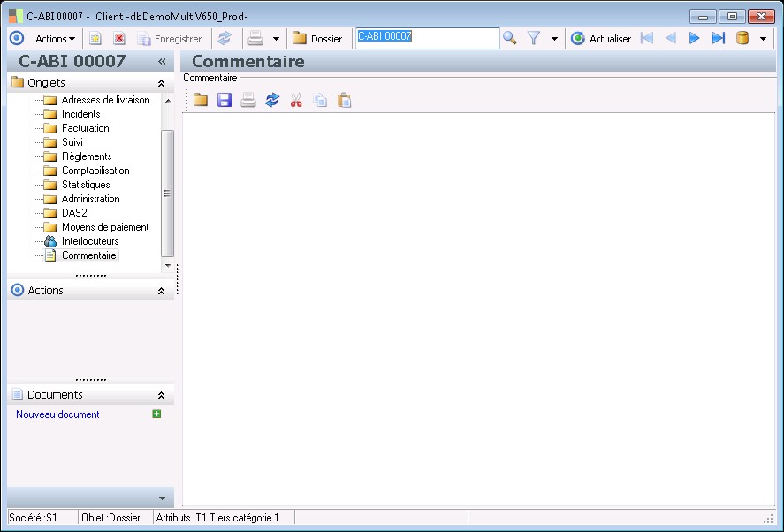Click the Enregistrer save button
The image size is (784, 532).
pyautogui.click(x=170, y=39)
